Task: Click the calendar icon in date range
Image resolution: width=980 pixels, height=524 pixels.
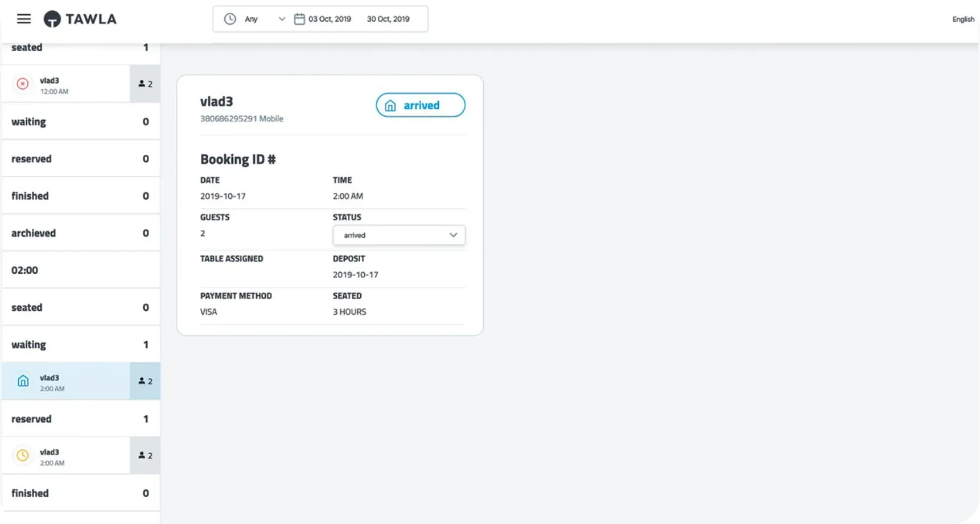Action: click(x=299, y=19)
